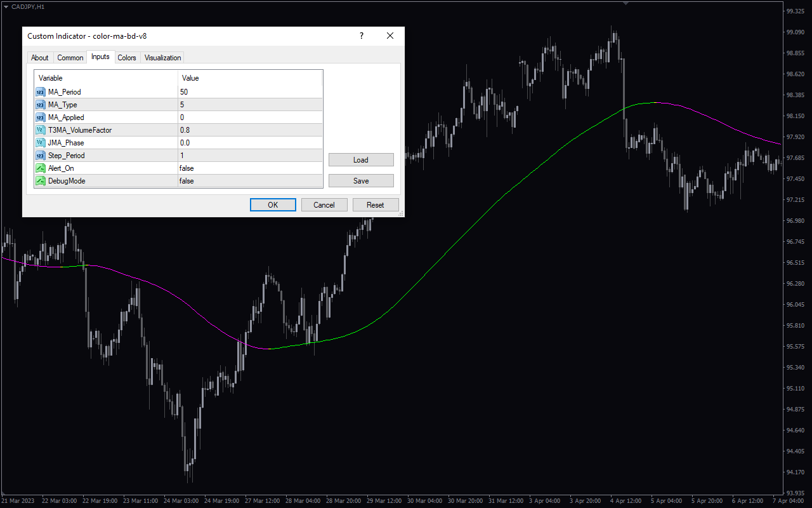
Task: Close the Custom Indicator dialog
Action: click(390, 36)
